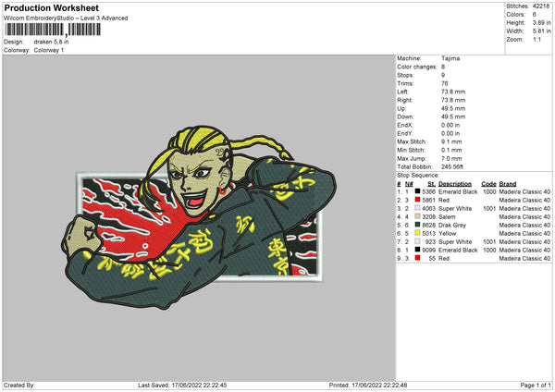This screenshot has height=392, width=555.
Task: Click the 'Created By:' footer label
Action: pyautogui.click(x=19, y=385)
